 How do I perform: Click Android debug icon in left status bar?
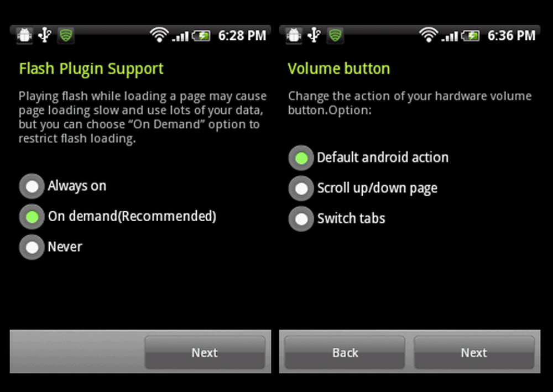point(24,35)
